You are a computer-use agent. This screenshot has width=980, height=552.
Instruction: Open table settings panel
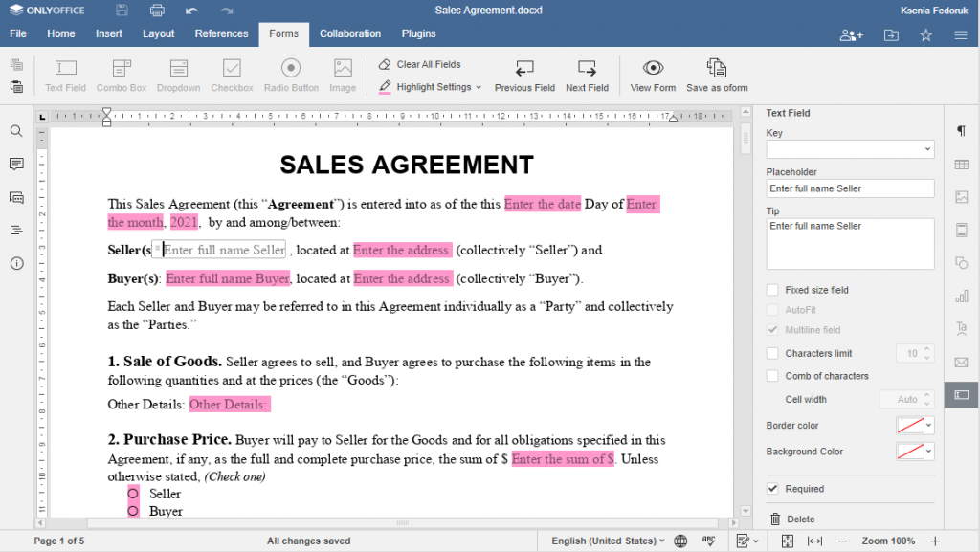pos(961,165)
